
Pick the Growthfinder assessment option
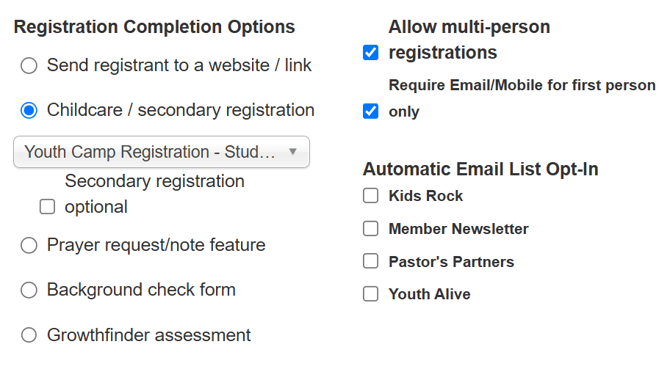pos(29,335)
